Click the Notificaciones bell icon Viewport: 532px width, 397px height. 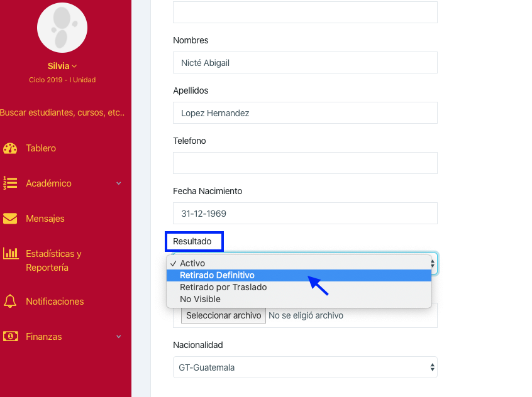coord(10,302)
